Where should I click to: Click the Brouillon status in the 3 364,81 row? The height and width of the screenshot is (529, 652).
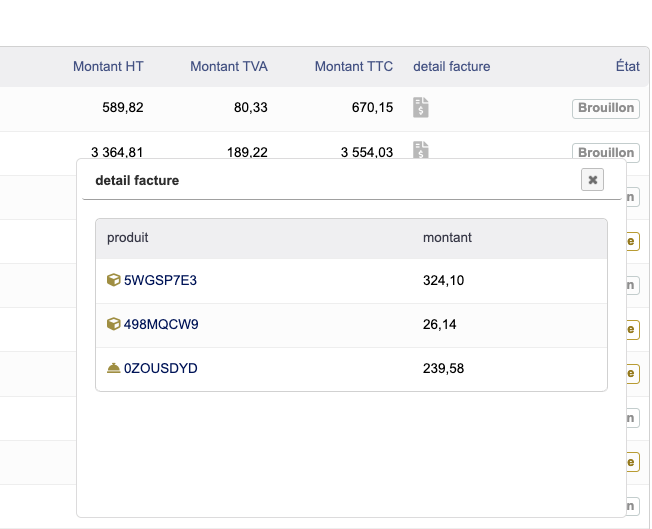(606, 152)
